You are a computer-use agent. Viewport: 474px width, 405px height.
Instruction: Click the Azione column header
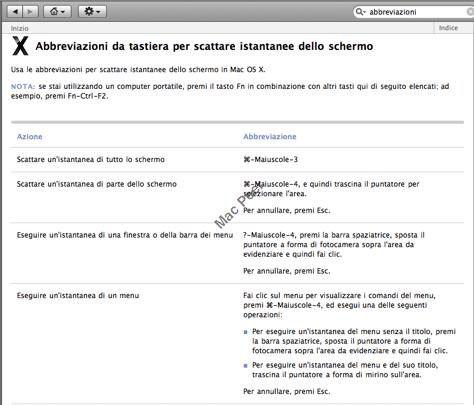(x=30, y=137)
